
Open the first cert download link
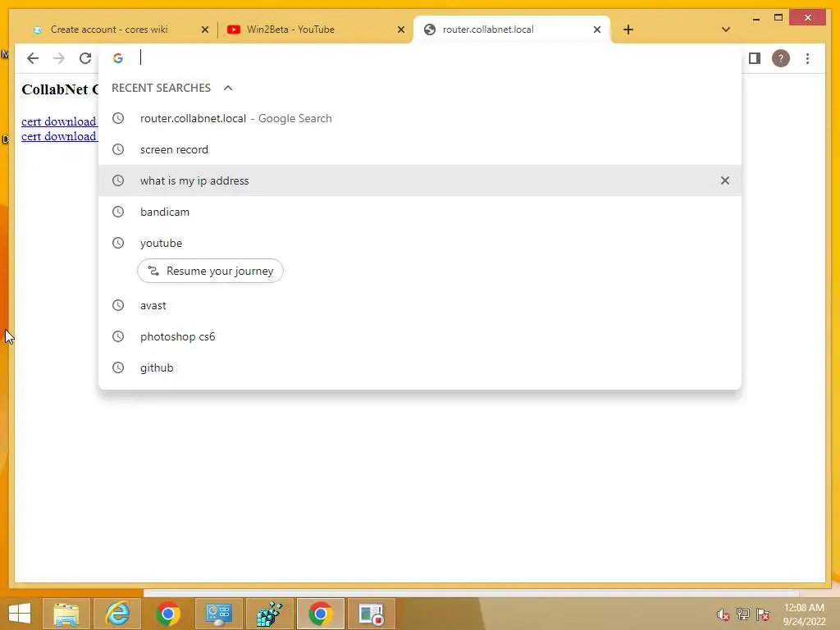click(59, 121)
